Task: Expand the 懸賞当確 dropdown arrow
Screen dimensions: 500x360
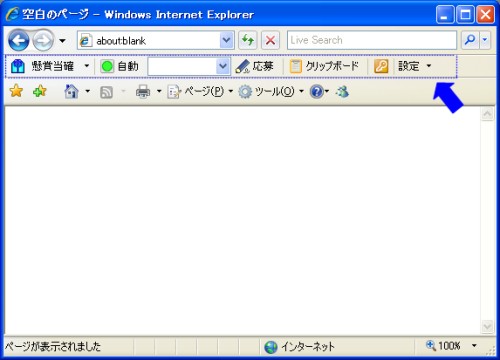Action: click(x=87, y=66)
